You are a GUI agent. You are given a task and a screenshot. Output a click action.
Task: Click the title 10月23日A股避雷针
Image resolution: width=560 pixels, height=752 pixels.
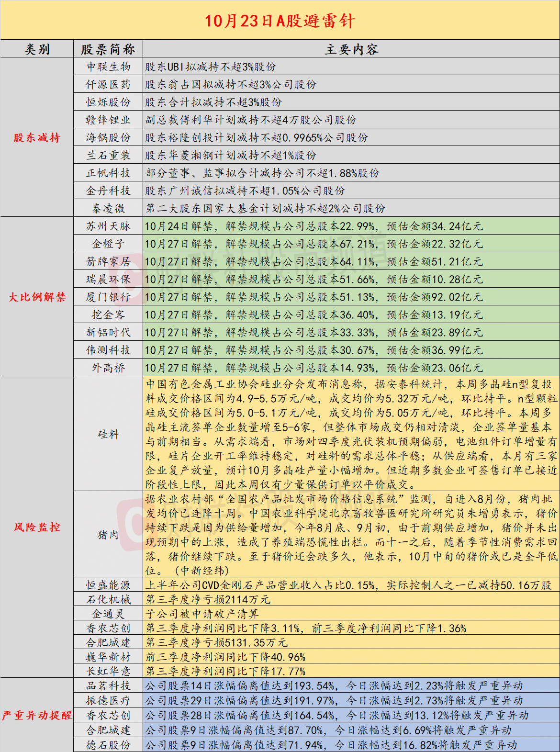[280, 21]
